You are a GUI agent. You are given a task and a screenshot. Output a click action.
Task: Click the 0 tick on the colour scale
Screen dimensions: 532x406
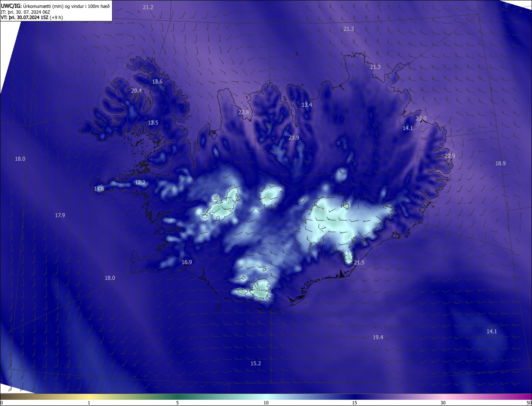point(2,403)
